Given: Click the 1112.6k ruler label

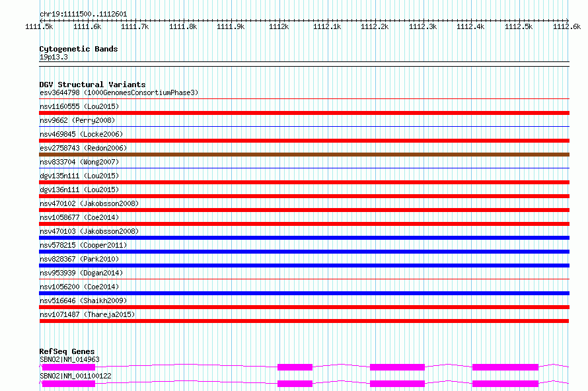Looking at the screenshot, I should (567, 26).
